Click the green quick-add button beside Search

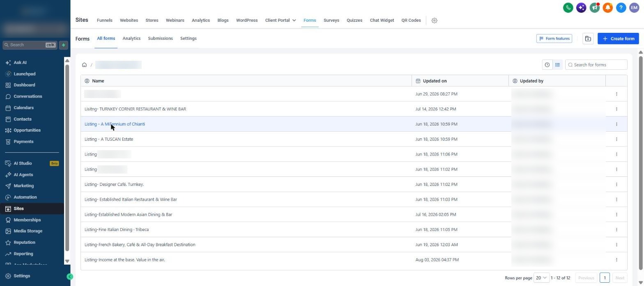[63, 45]
